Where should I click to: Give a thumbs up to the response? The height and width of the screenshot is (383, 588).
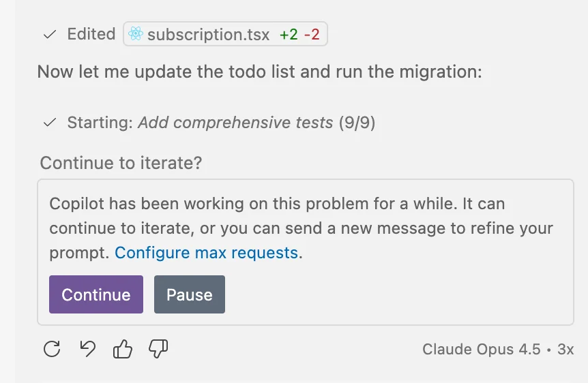pyautogui.click(x=123, y=350)
